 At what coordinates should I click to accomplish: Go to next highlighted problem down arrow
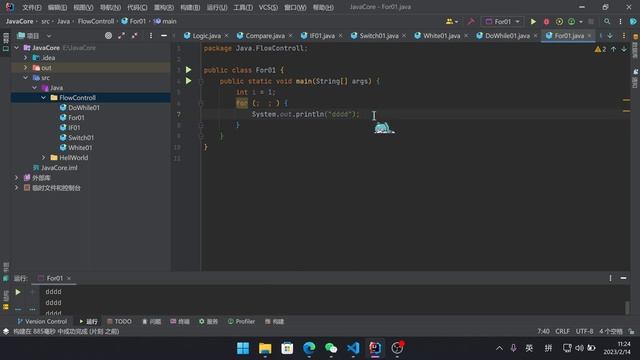624,49
